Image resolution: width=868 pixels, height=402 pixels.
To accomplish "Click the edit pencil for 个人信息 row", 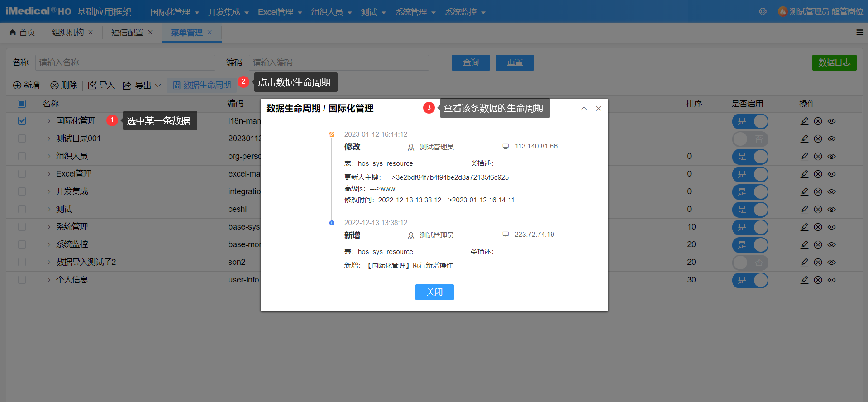I will click(804, 280).
